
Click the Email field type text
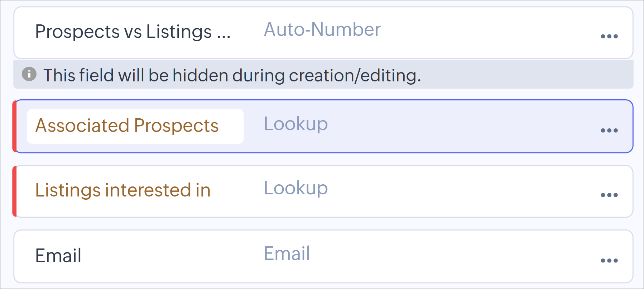click(287, 254)
